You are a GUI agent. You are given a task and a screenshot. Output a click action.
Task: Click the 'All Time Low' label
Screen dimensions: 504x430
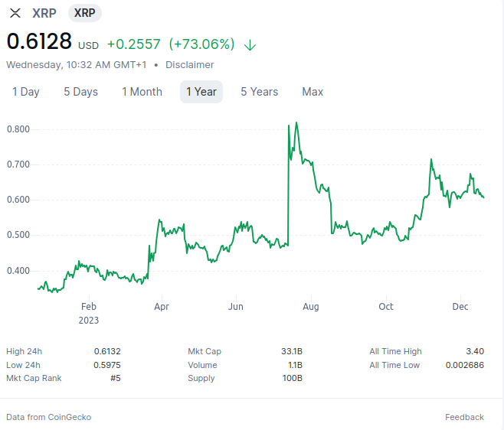tap(394, 365)
